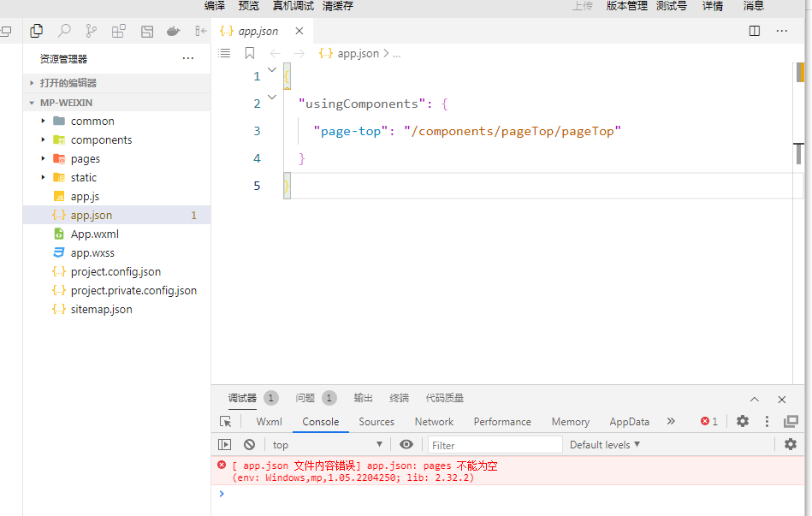This screenshot has width=812, height=516.
Task: Collapse the explorer sidebar toggle icon
Action: point(200,31)
